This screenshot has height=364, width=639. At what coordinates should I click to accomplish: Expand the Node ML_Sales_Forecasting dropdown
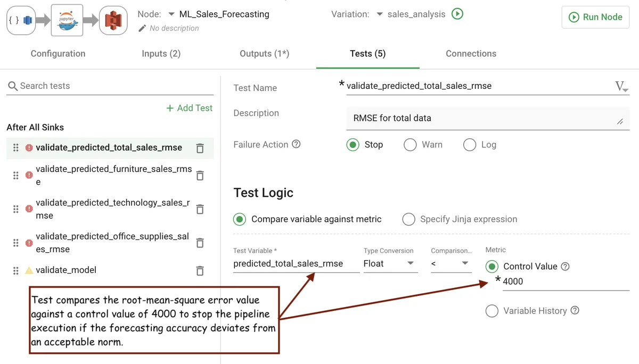coord(171,14)
